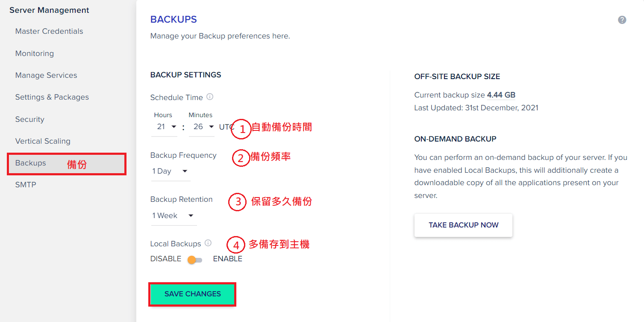Open the help question mark icon
The height and width of the screenshot is (322, 644).
[x=622, y=20]
